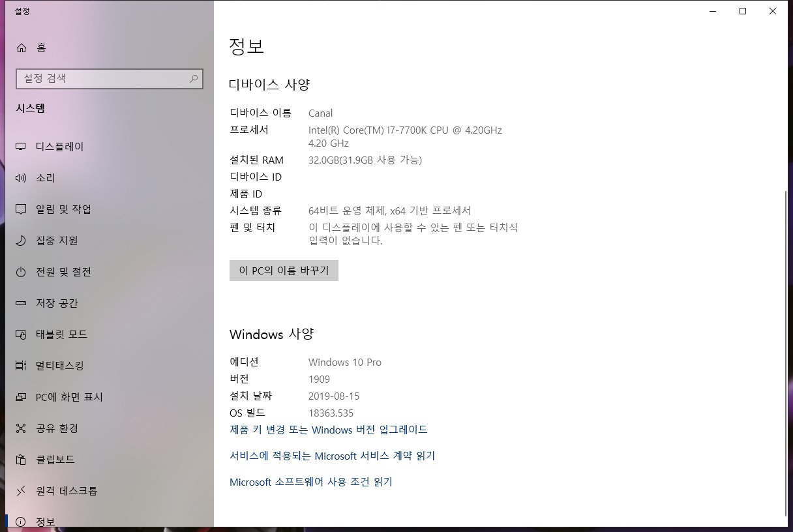The image size is (793, 532).
Task: Go to 멀티태스킹 page
Action: (x=110, y=366)
